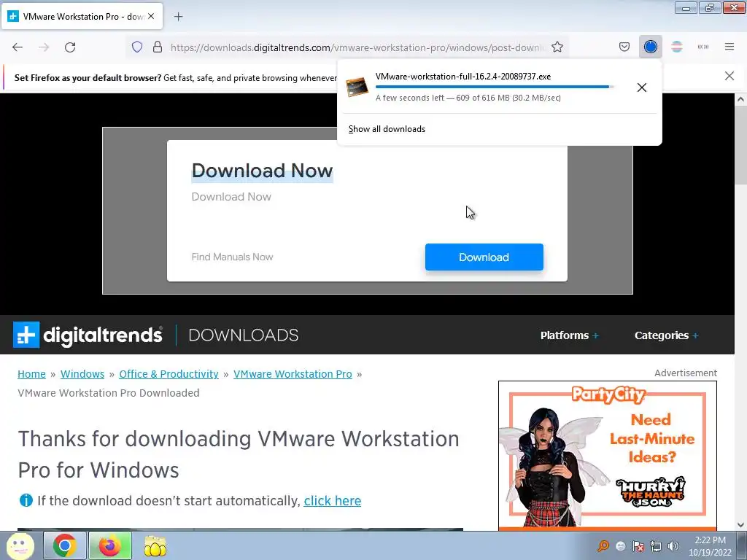This screenshot has height=560, width=747.
Task: Open the tracking protection shield
Action: click(x=137, y=47)
